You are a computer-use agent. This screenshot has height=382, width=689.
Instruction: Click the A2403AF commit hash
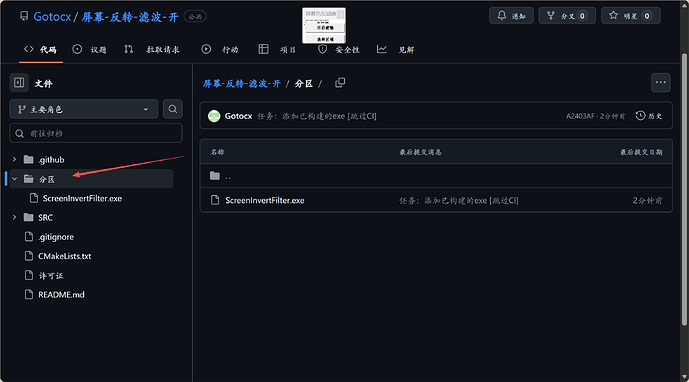580,116
